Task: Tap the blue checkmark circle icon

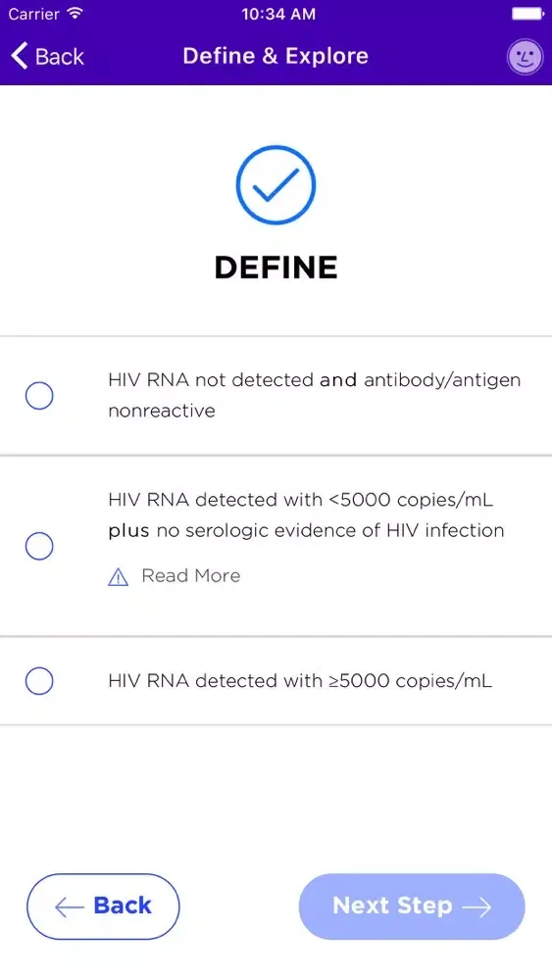Action: click(x=276, y=185)
